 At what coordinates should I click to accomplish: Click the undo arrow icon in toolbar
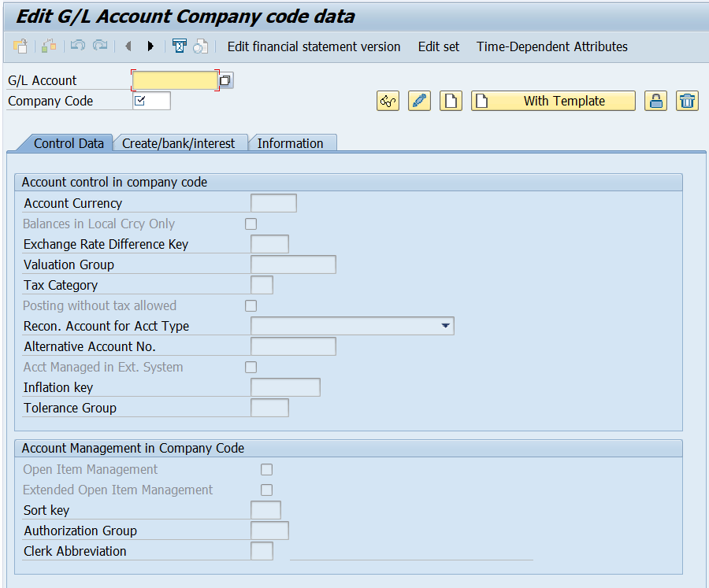(x=78, y=46)
